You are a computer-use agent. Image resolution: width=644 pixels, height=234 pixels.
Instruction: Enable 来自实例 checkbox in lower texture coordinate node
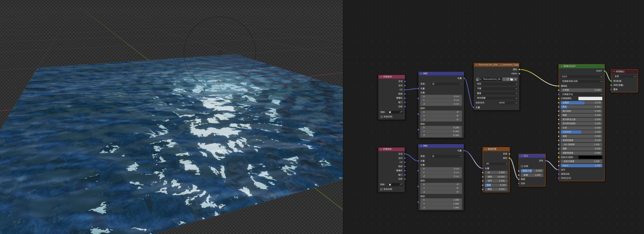[381, 189]
